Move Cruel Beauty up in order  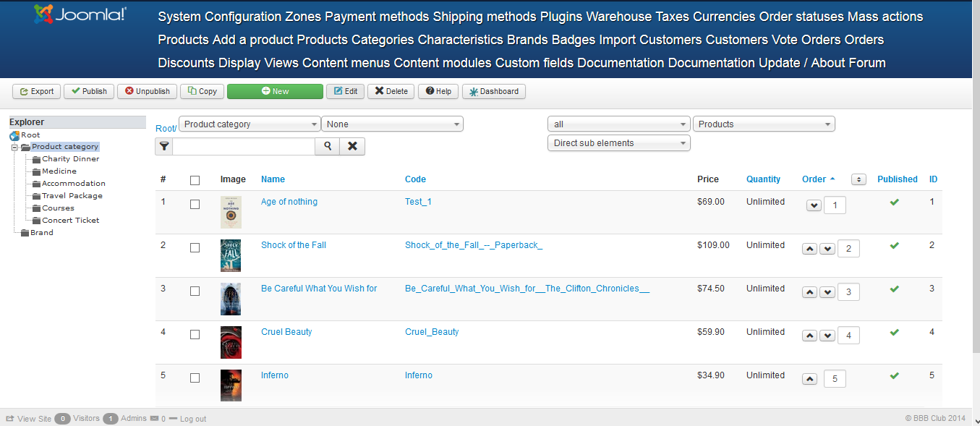[x=810, y=336]
